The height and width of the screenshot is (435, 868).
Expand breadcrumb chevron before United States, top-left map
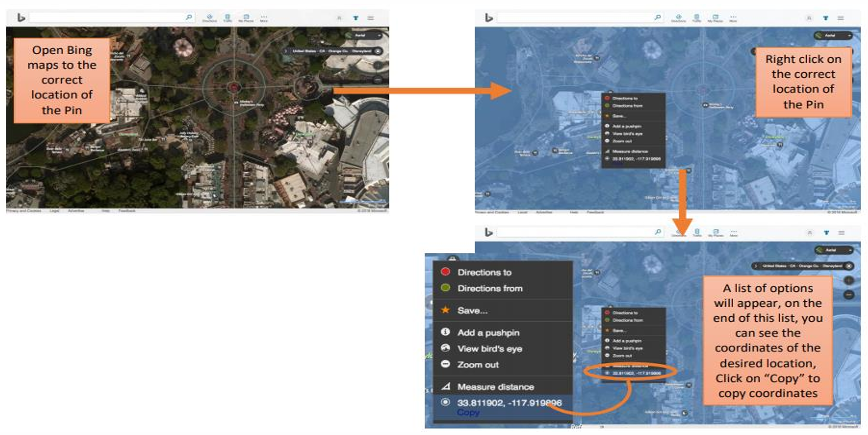point(286,51)
